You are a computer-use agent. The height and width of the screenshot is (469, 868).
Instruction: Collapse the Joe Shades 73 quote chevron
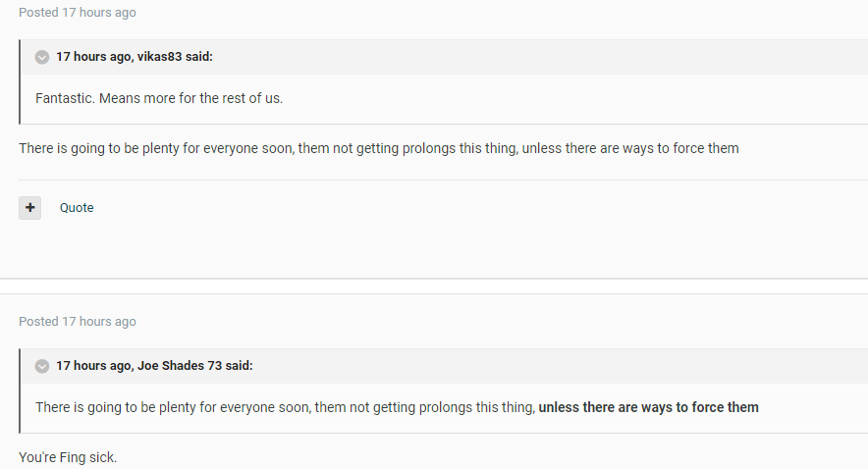42,366
